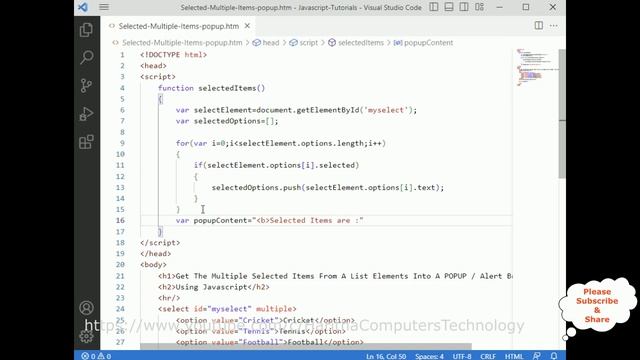Open the Search view icon
This screenshot has height=360, width=640.
point(86,58)
